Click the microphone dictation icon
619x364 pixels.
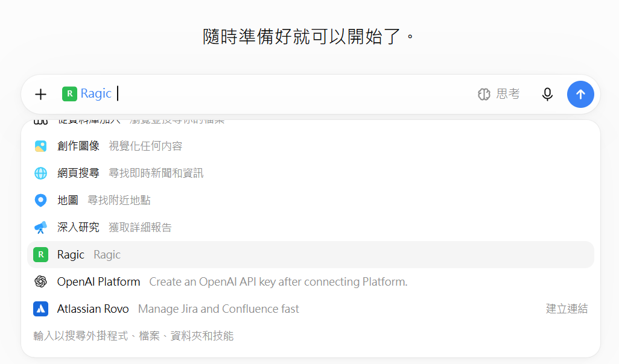(x=547, y=94)
